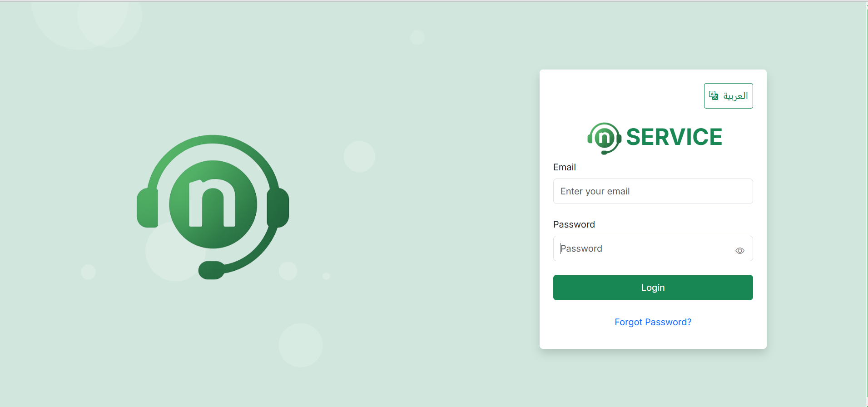Click the translate icon in the language button
This screenshot has width=868, height=407.
(714, 95)
